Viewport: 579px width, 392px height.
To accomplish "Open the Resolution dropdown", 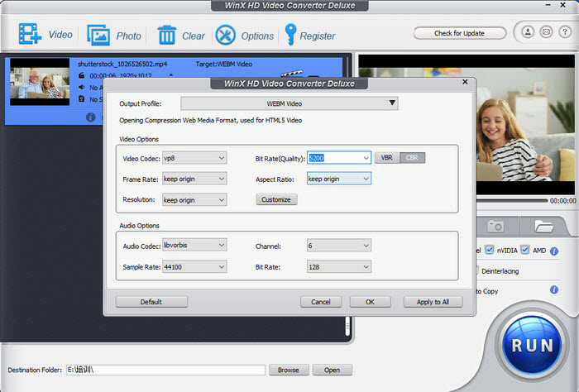I will point(194,199).
